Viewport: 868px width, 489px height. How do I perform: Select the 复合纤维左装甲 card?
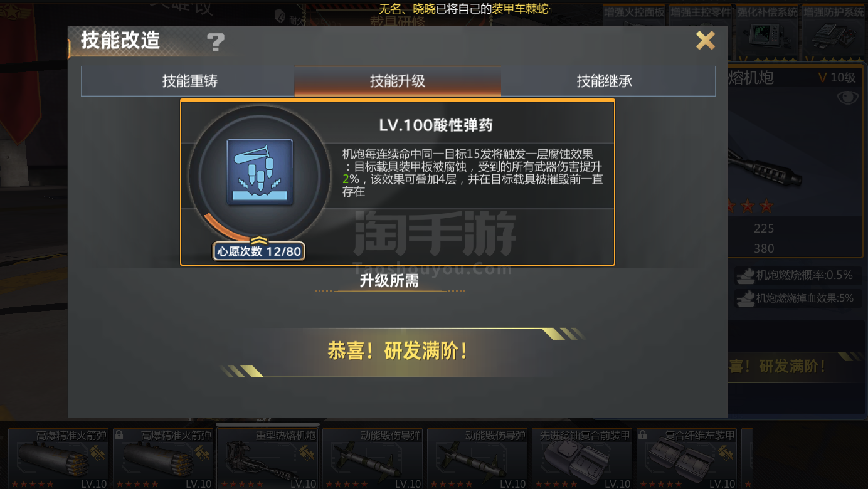coord(687,458)
